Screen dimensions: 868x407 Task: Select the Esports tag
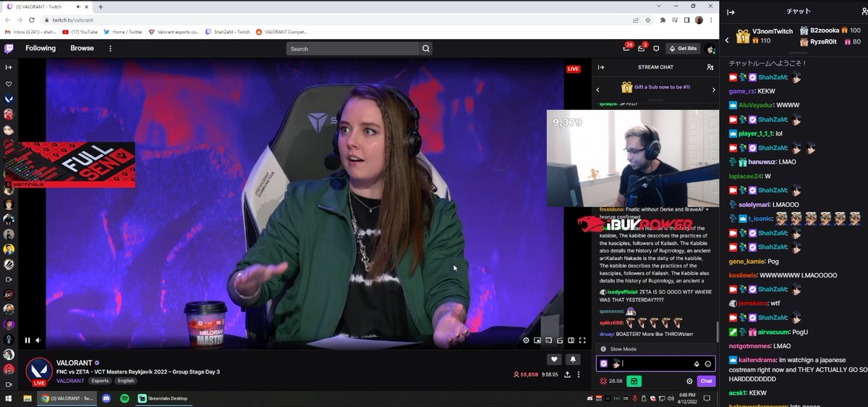pos(101,381)
